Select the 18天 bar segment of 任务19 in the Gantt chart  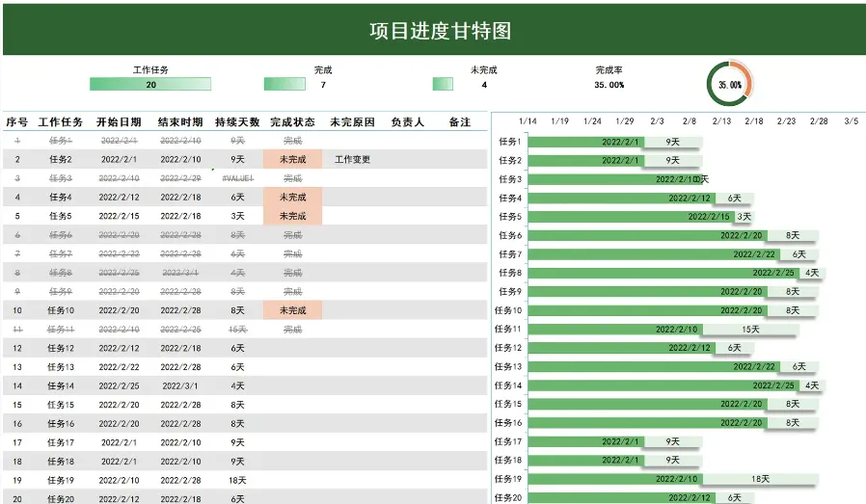[760, 479]
